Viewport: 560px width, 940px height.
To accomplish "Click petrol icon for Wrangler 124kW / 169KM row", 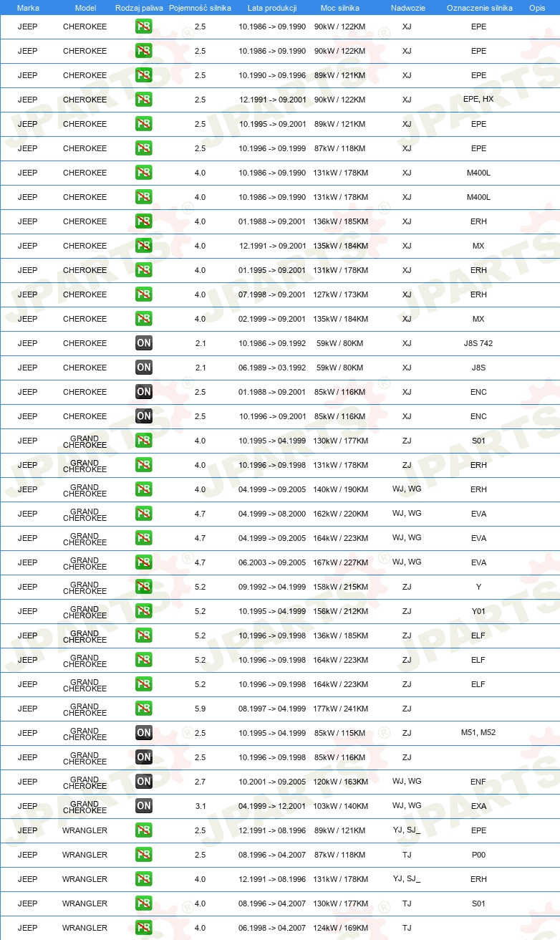I will (143, 928).
